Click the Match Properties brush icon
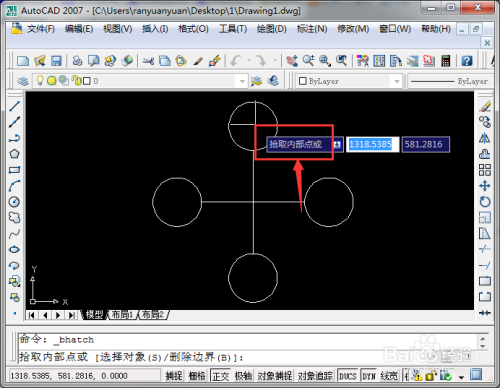500x388 pixels. click(198, 61)
